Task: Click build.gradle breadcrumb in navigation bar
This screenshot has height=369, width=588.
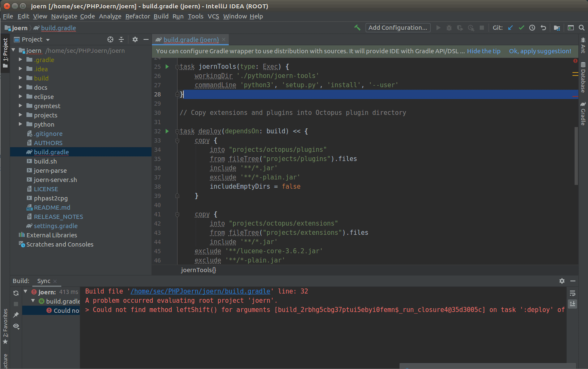Action: pyautogui.click(x=58, y=28)
